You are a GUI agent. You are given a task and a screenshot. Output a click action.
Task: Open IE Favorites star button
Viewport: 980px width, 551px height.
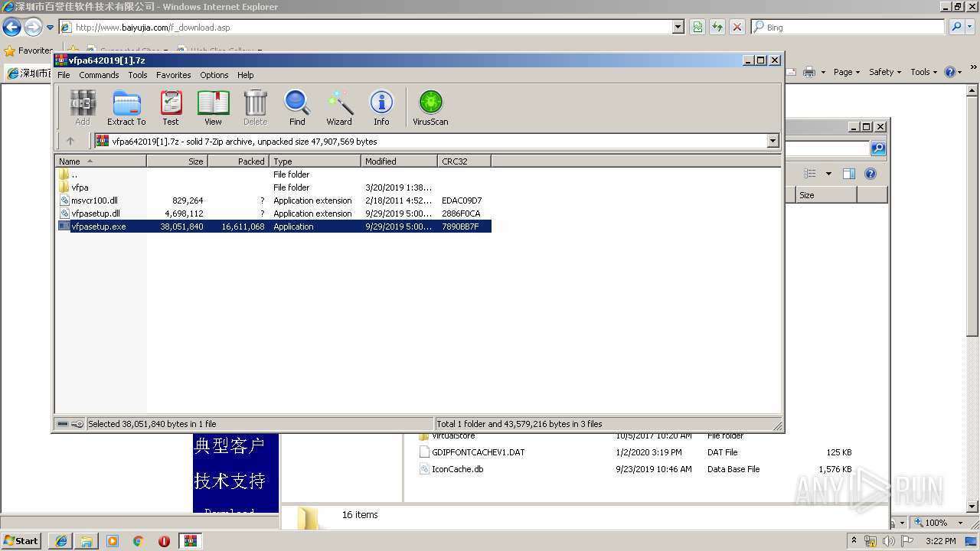28,51
